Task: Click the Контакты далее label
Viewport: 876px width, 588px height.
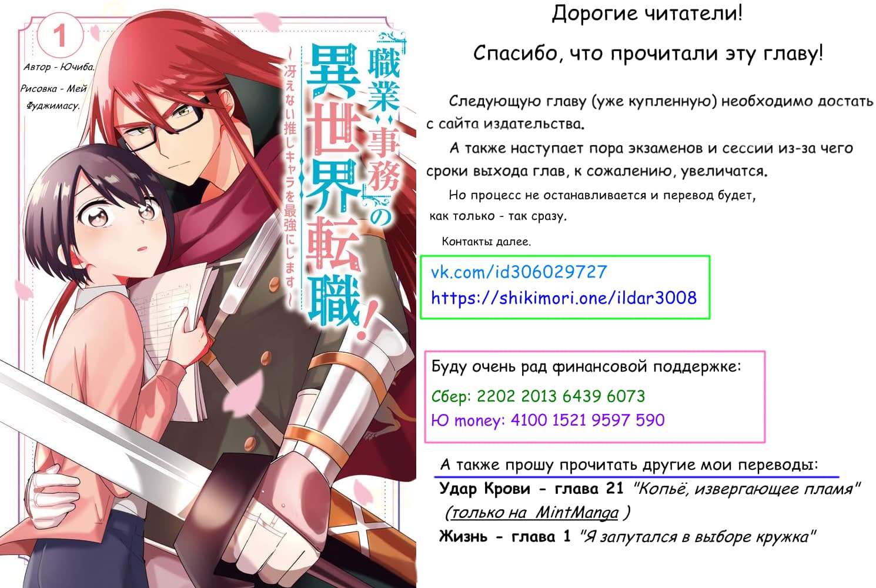Action: pos(486,241)
